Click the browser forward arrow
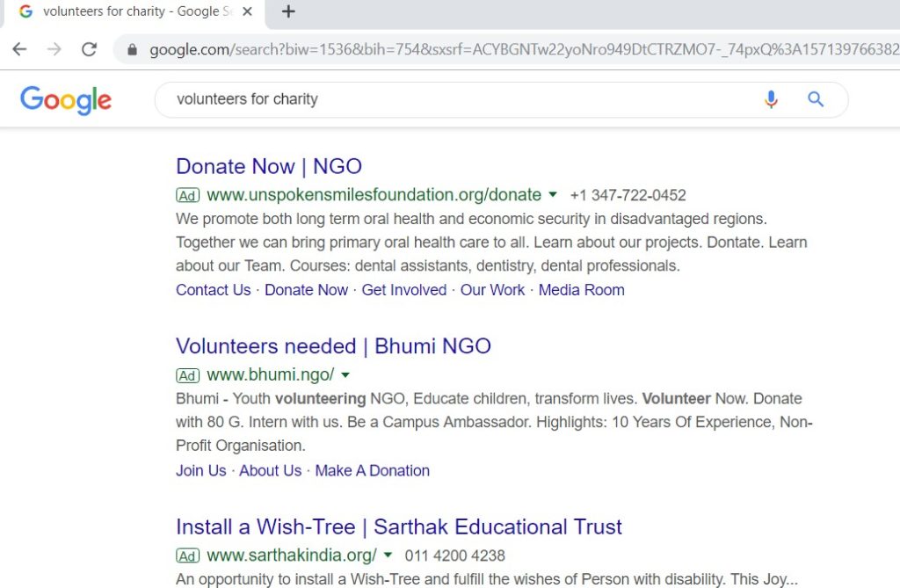The height and width of the screenshot is (588, 900). click(54, 49)
